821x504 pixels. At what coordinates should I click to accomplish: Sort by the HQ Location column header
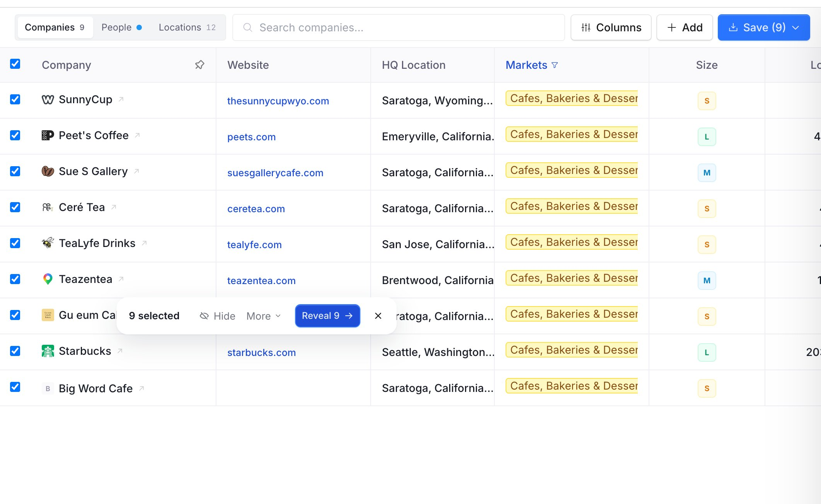(x=414, y=65)
